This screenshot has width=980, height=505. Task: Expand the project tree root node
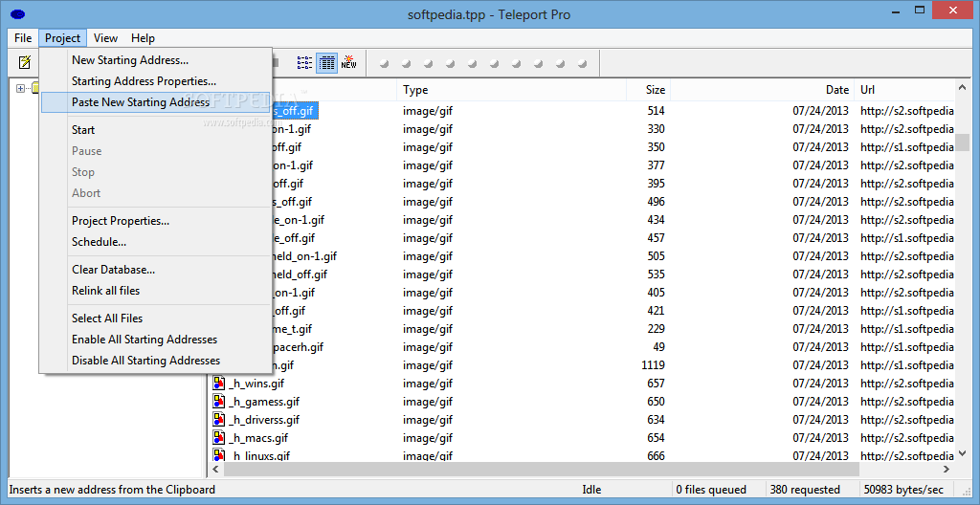tap(20, 89)
